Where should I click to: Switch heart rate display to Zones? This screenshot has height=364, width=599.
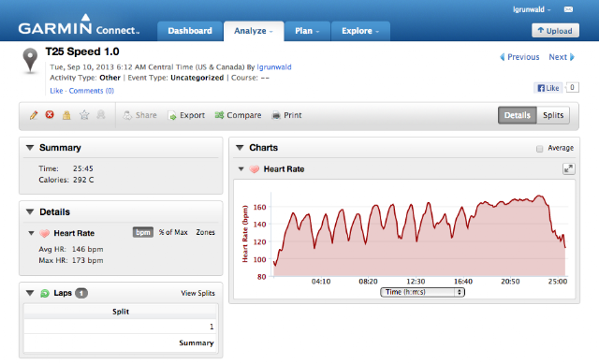coord(206,232)
